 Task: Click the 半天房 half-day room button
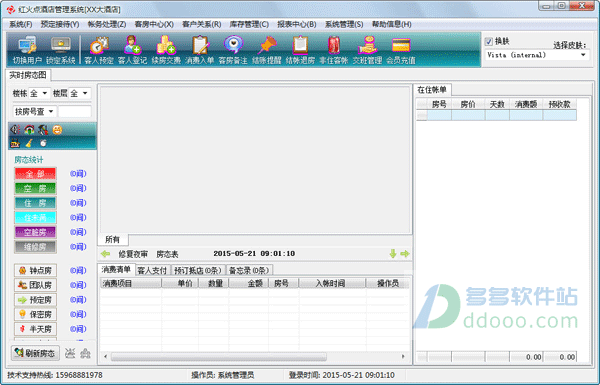click(x=35, y=329)
